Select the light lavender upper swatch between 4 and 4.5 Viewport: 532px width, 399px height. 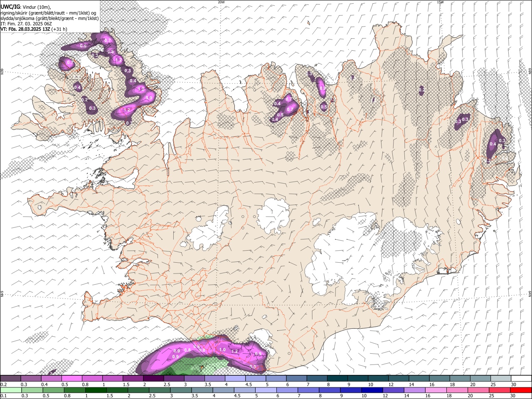(x=234, y=379)
